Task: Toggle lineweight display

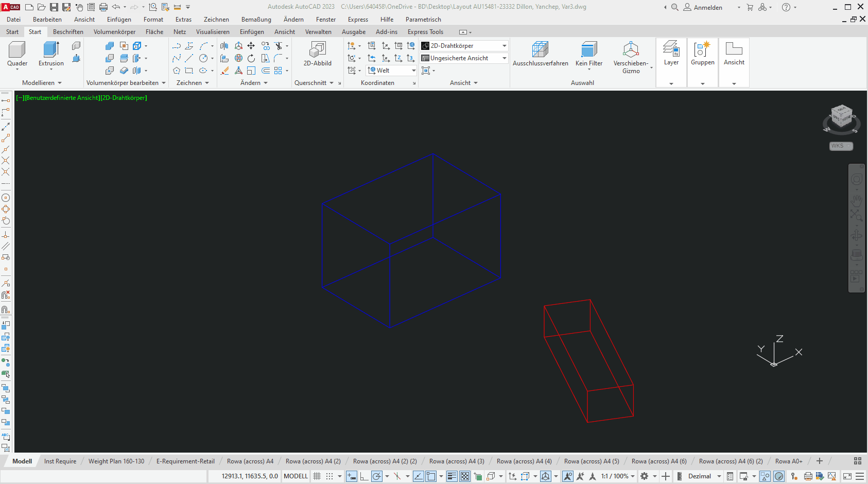Action: [x=452, y=476]
